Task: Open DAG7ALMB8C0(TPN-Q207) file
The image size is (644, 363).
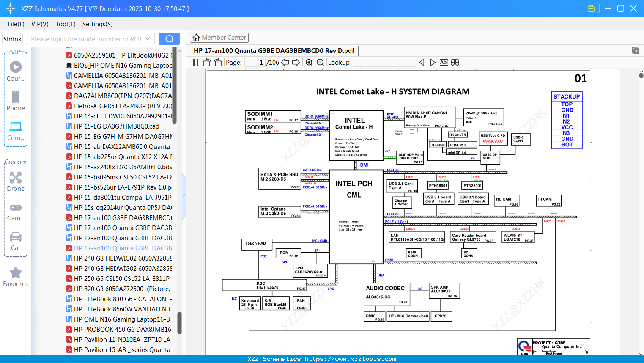Action: [119, 96]
